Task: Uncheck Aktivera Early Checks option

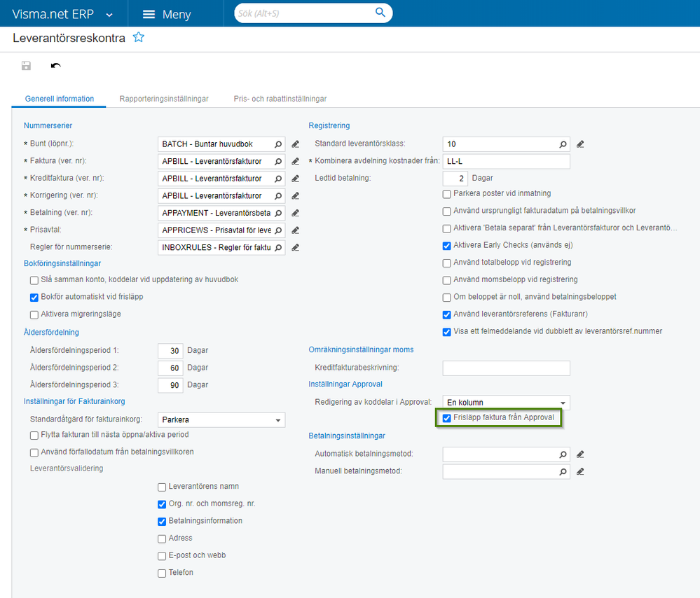Action: pyautogui.click(x=446, y=246)
